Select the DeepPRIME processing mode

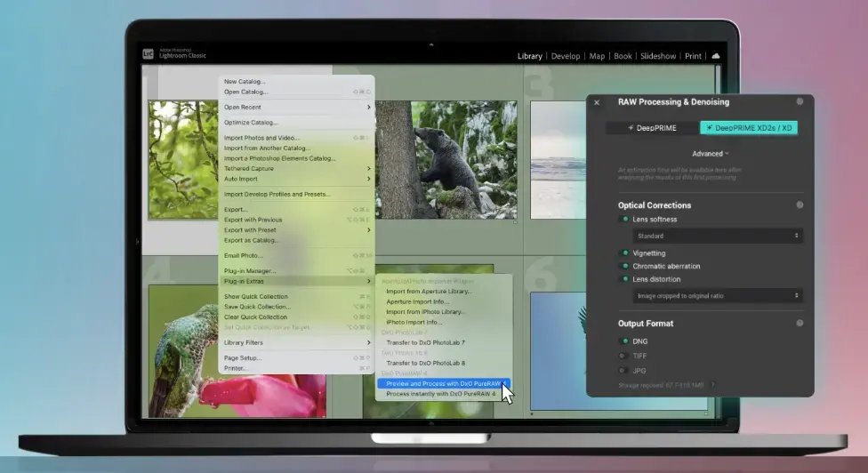tap(652, 128)
